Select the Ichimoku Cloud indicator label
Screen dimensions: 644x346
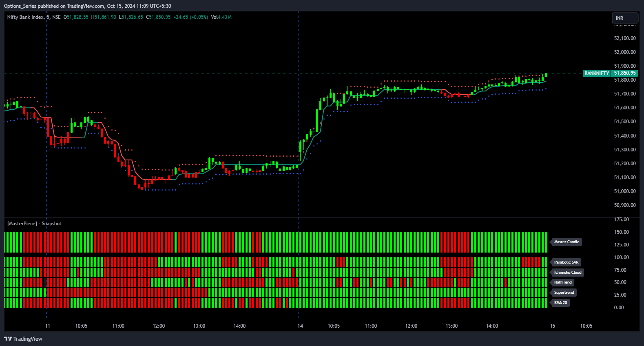pyautogui.click(x=568, y=273)
